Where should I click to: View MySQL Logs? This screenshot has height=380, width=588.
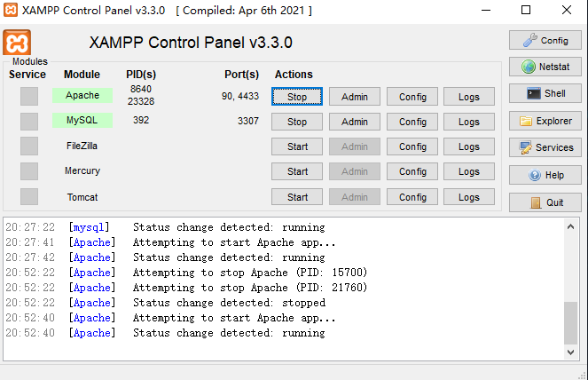[469, 122]
